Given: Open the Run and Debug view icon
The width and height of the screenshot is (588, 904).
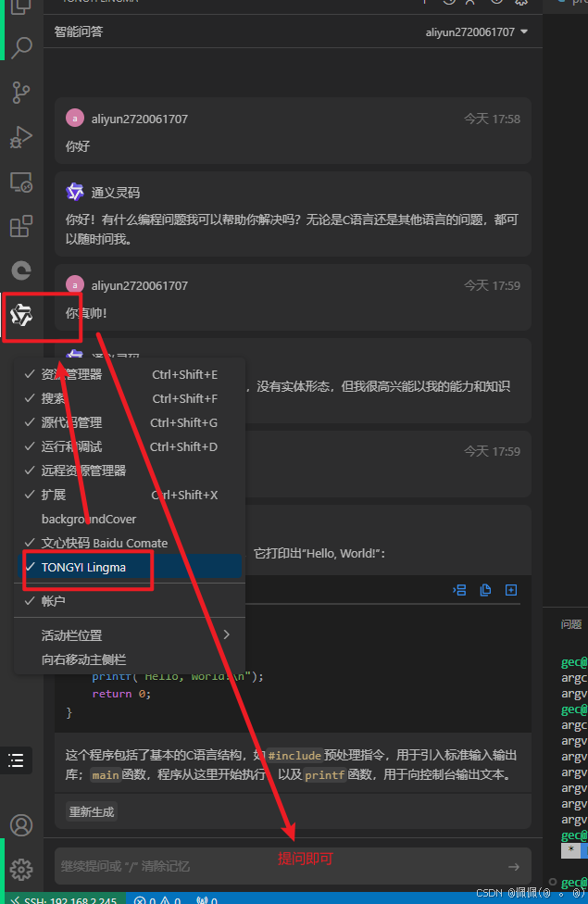Looking at the screenshot, I should (x=21, y=137).
